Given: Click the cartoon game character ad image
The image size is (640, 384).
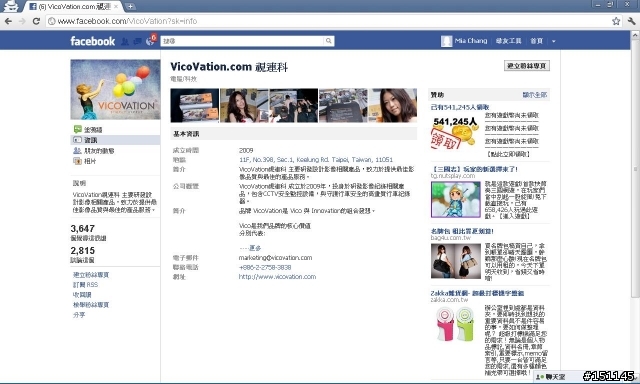Looking at the screenshot, I should [x=456, y=200].
